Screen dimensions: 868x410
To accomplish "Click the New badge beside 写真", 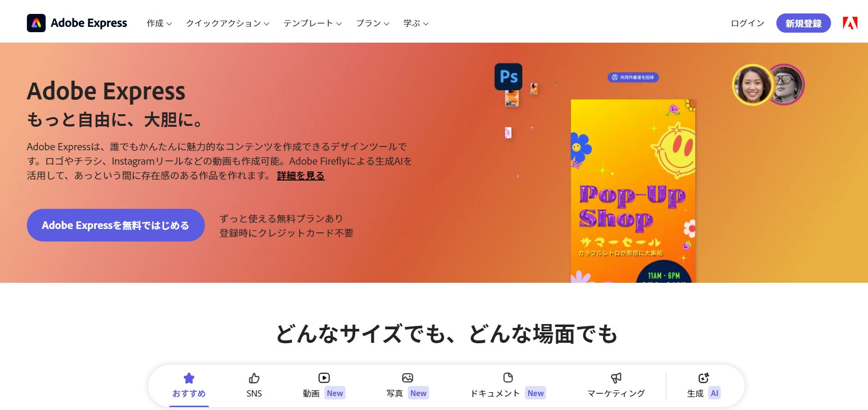I will point(418,393).
